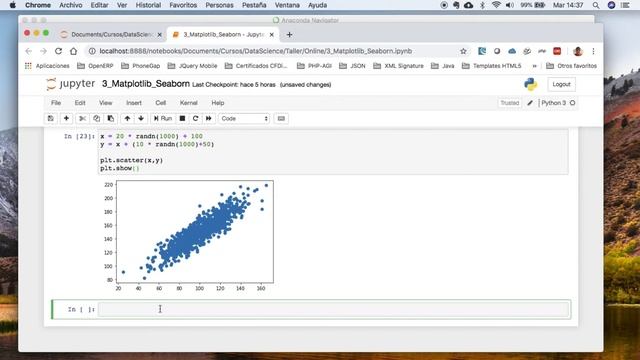Viewport: 640px width, 360px height.
Task: Open a new browser tab
Action: point(289,35)
